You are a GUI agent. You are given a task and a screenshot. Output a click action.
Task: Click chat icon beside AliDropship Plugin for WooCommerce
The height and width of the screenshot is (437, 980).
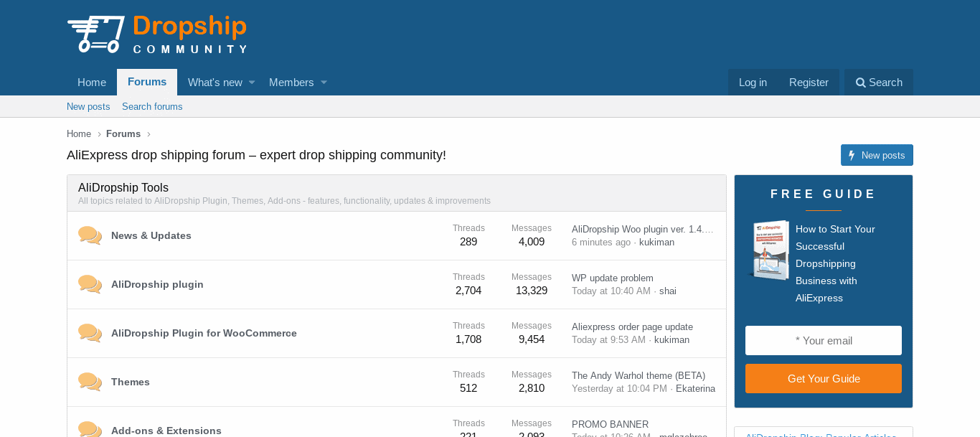coord(90,333)
